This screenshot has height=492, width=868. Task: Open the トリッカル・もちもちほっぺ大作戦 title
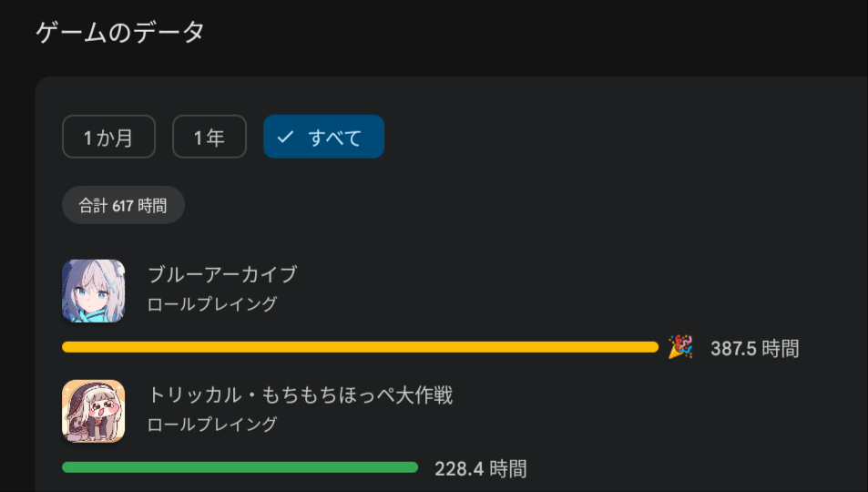300,395
